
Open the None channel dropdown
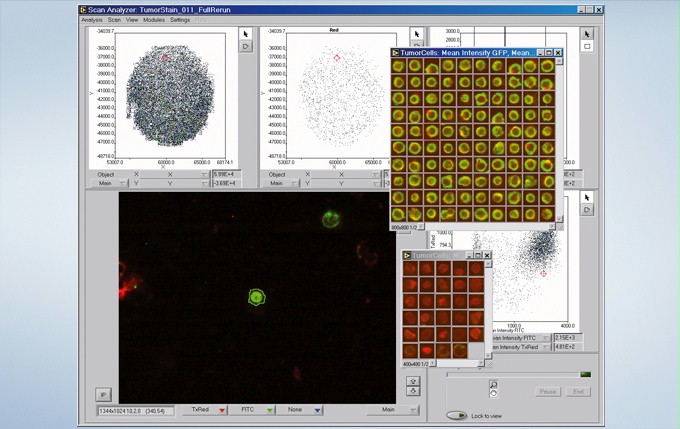click(x=299, y=410)
